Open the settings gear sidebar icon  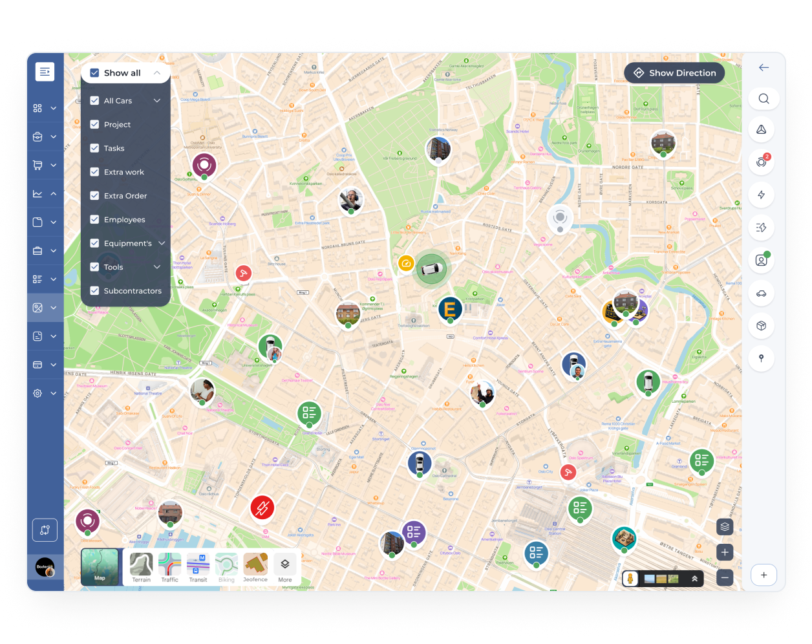[37, 393]
